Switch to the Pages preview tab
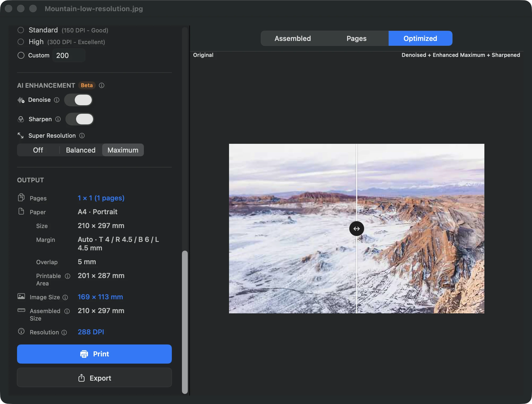 click(356, 39)
